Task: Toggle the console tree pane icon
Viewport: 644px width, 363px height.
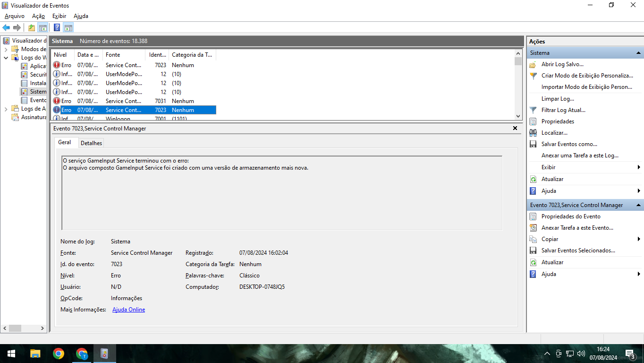Action: tap(42, 27)
